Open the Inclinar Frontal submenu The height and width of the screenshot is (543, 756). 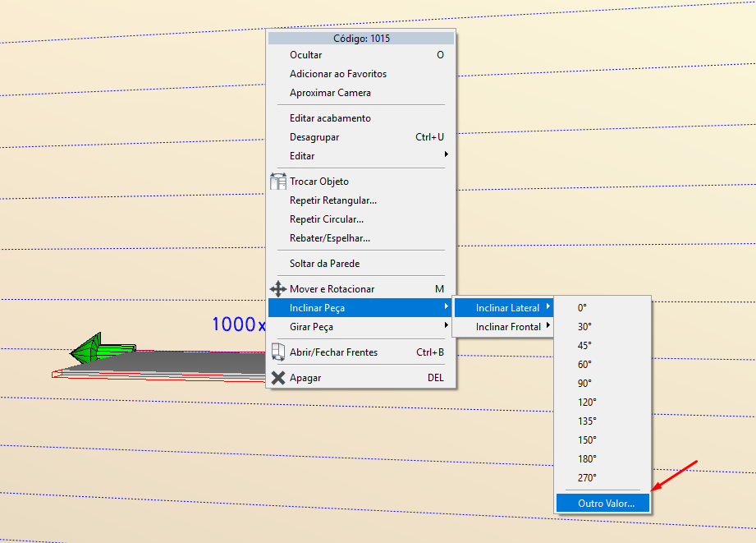508,327
